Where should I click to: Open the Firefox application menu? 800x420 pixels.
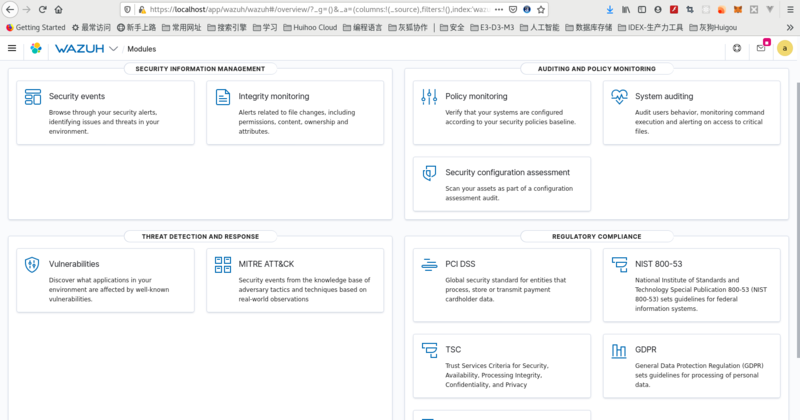click(x=790, y=9)
